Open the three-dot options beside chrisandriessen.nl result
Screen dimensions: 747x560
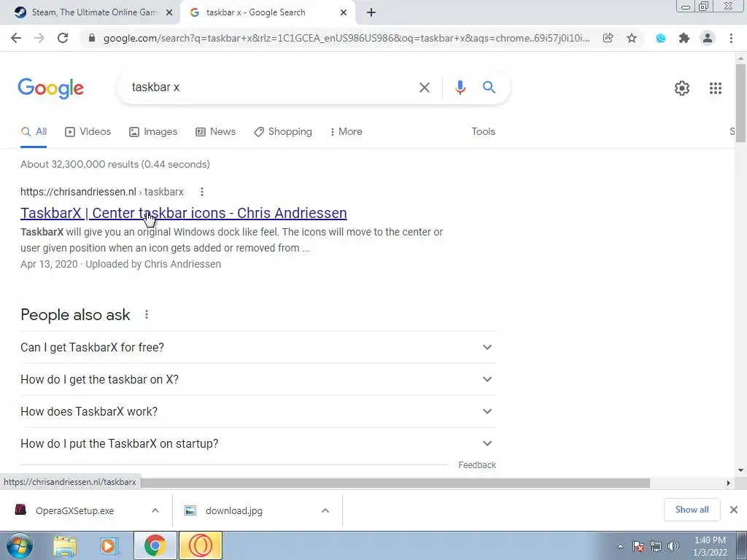point(202,192)
